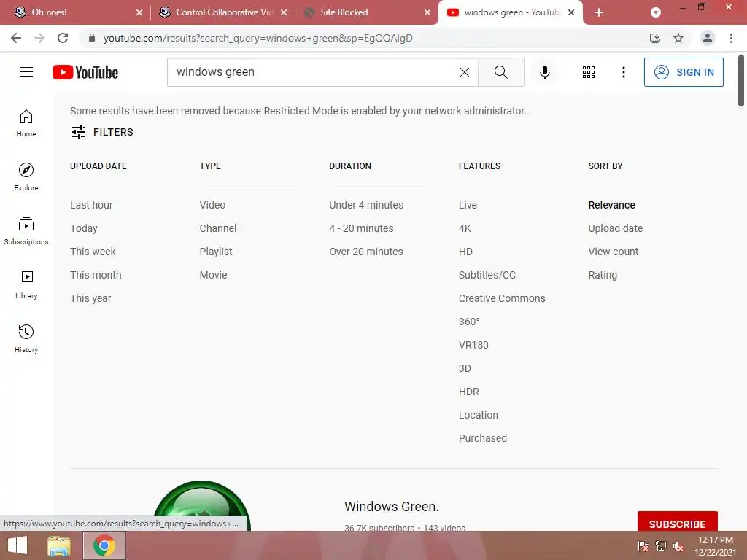Enable the Live feature filter
This screenshot has height=560, width=747.
pyautogui.click(x=468, y=205)
